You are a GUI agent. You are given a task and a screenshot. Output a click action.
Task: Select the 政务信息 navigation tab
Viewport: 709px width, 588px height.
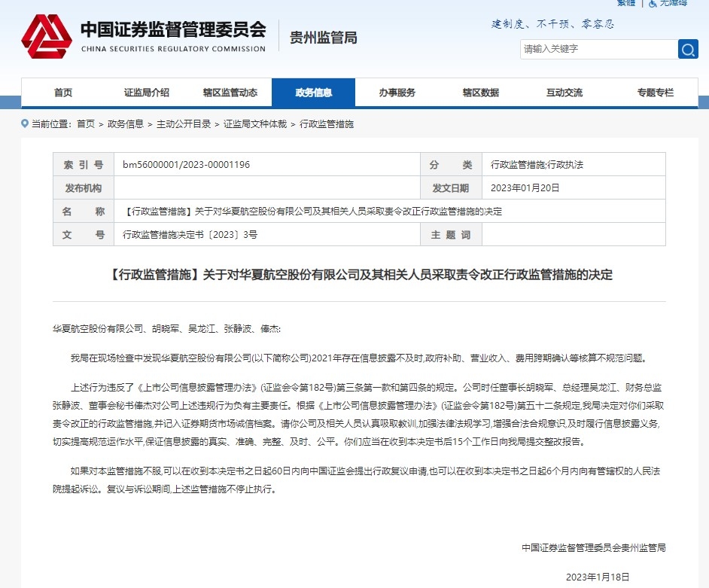click(x=313, y=93)
